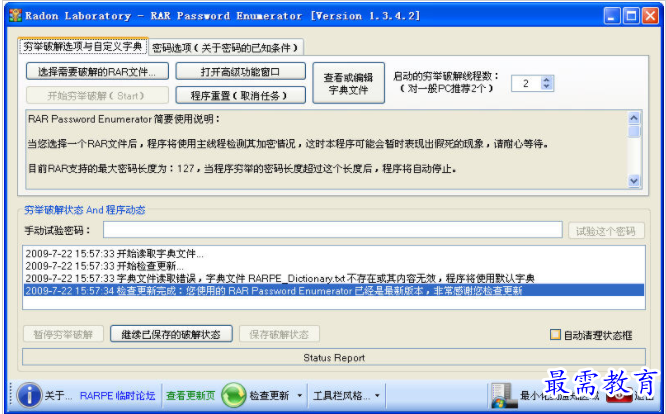Click 查看或编辑字典文件 button

click(348, 83)
